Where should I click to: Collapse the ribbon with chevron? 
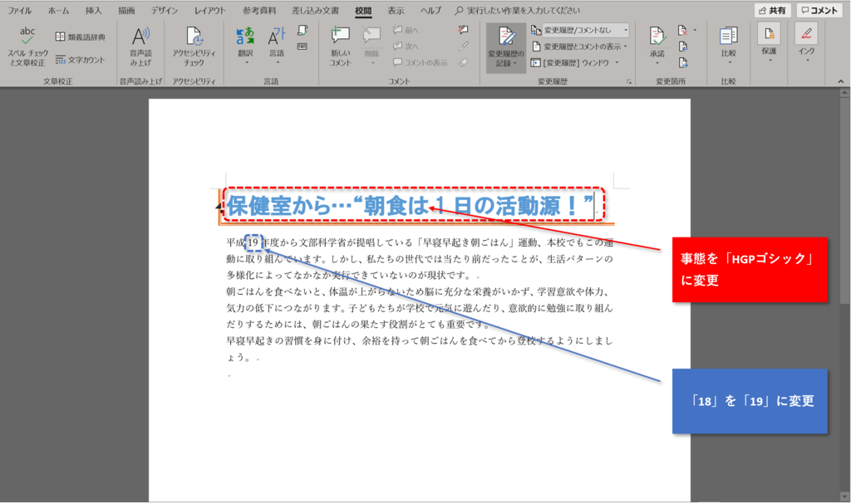841,81
